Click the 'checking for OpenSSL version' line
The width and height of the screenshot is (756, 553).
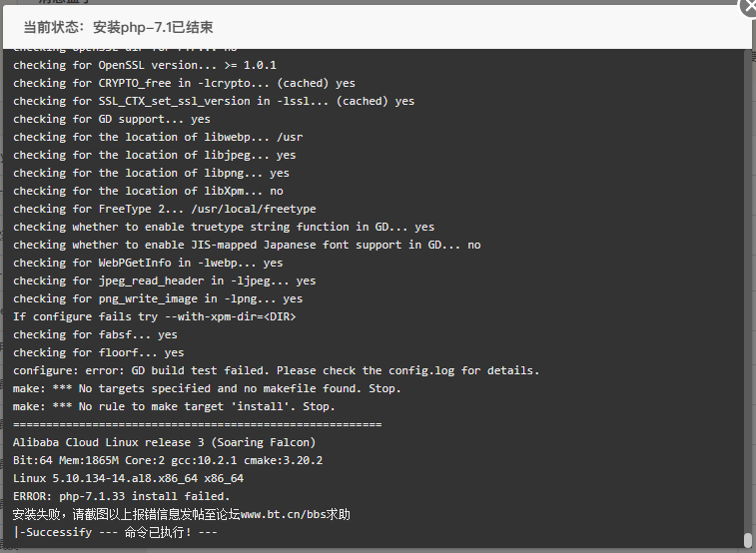coord(145,65)
